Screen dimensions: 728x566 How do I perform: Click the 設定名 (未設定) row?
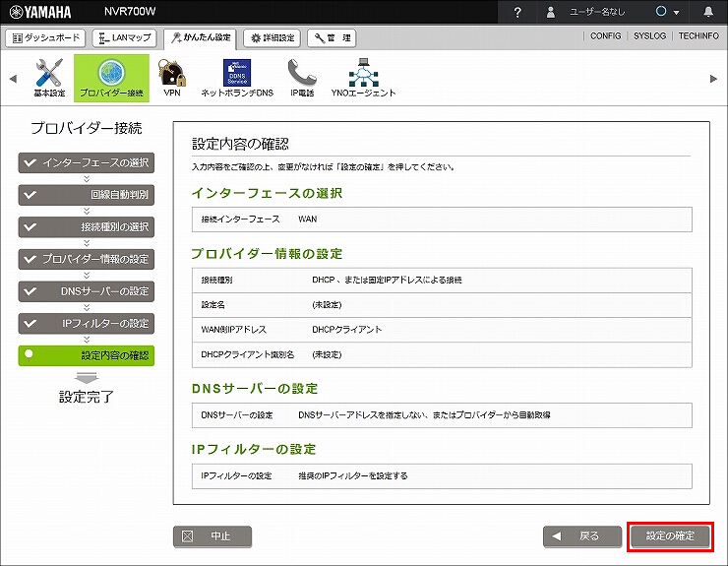[442, 305]
